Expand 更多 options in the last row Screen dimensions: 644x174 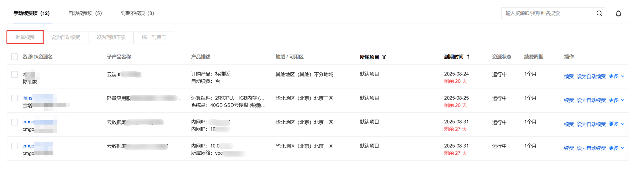617,148
